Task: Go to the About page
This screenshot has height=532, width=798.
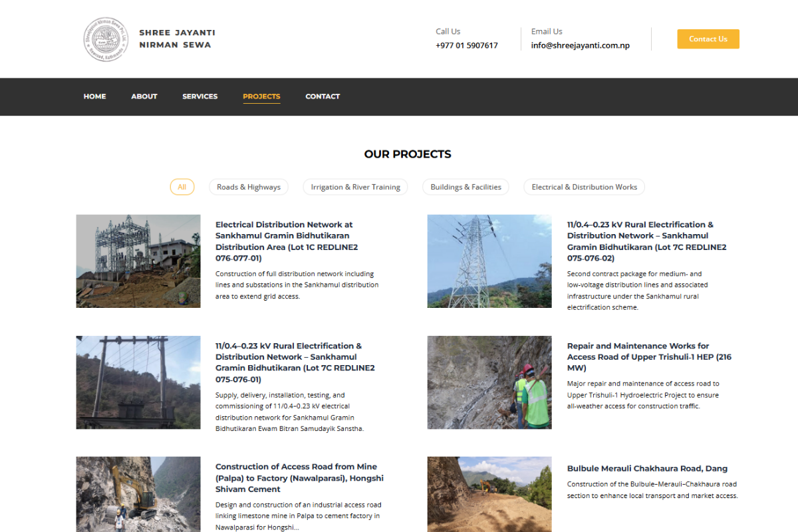Action: pos(144,96)
